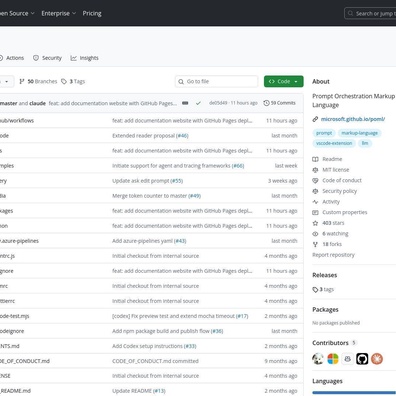This screenshot has height=396, width=396.
Task: Open the Releases heading link
Action: click(325, 275)
